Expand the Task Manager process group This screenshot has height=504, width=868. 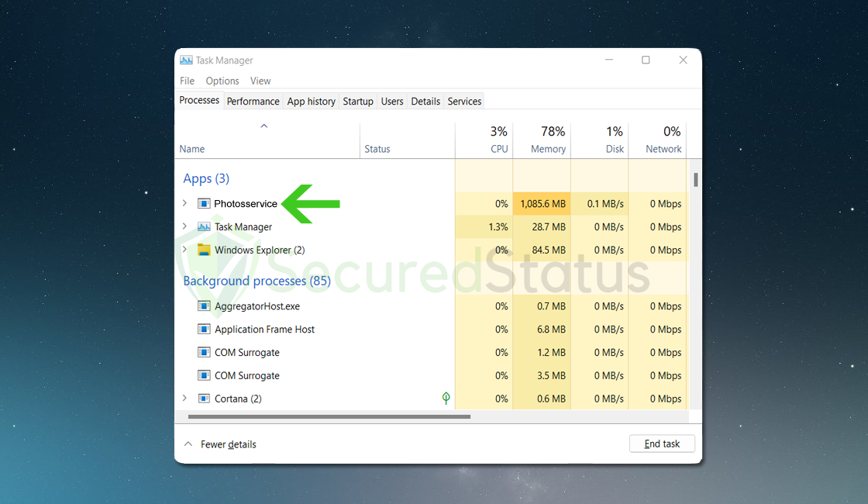tap(185, 226)
